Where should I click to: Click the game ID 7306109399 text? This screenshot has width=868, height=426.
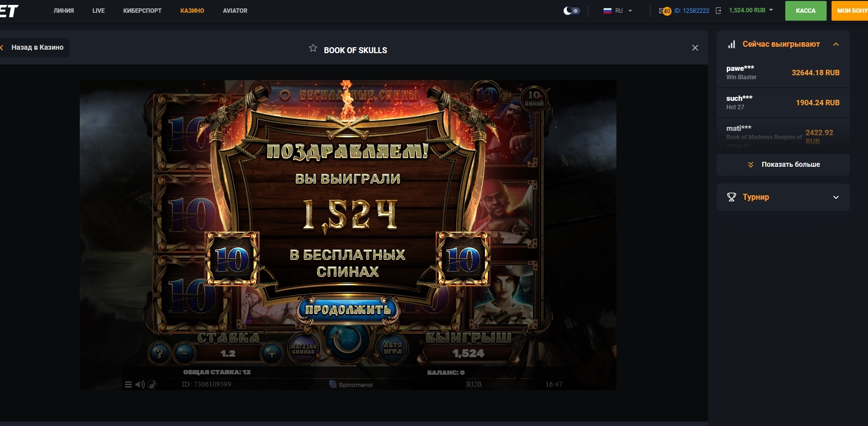pyautogui.click(x=206, y=384)
